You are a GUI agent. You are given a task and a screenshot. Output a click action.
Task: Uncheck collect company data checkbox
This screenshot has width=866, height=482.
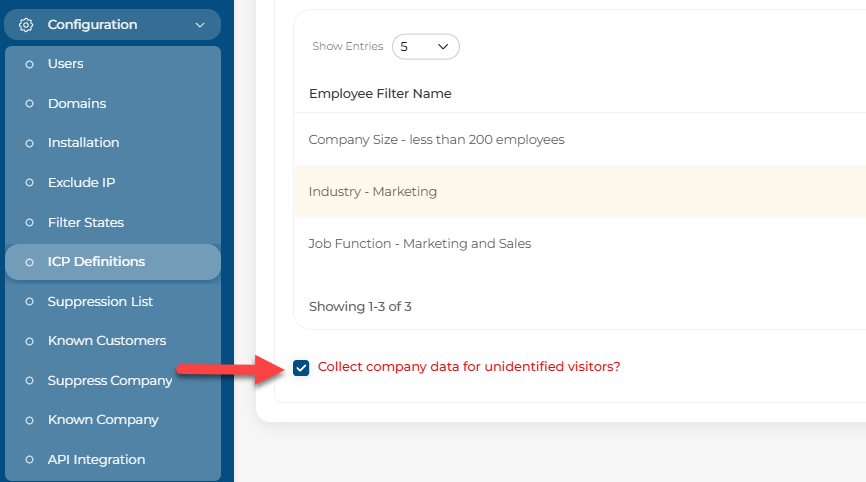[x=302, y=368]
